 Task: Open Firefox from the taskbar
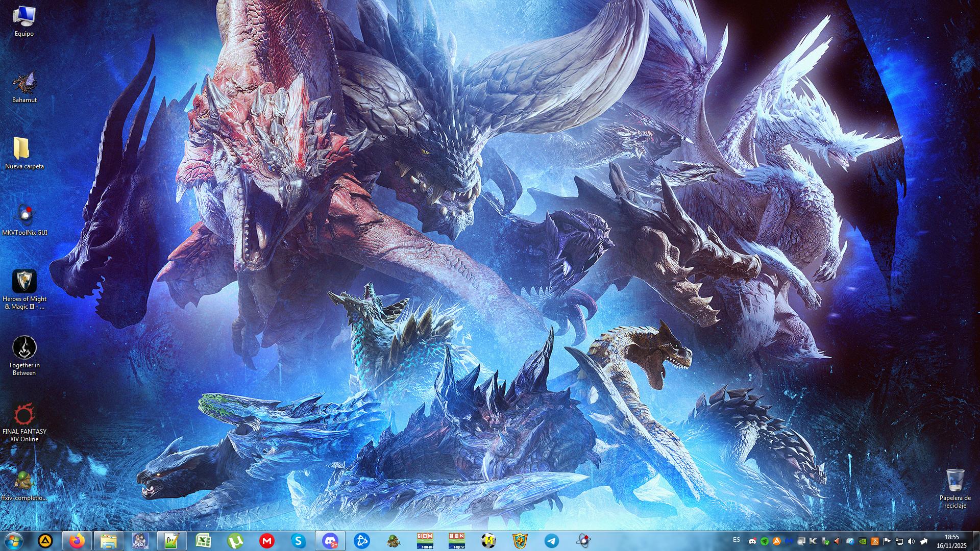pos(77,540)
